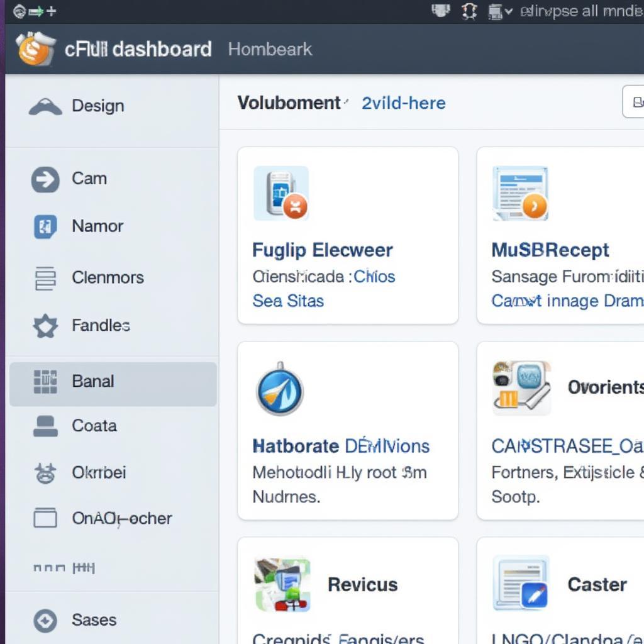
Task: Follow the Sea Sitas link
Action: tap(288, 301)
